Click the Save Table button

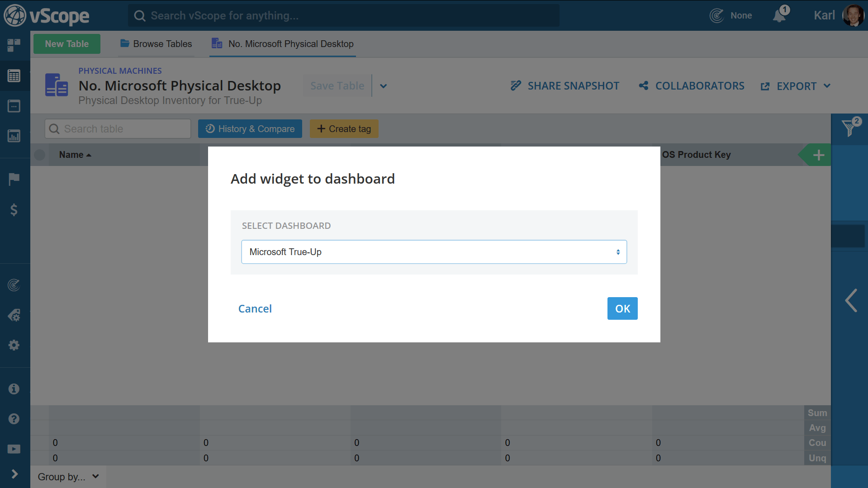point(337,86)
